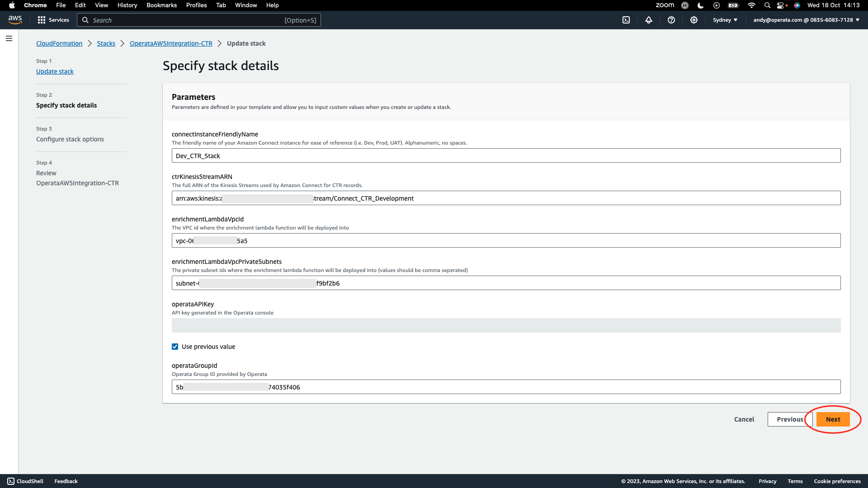Click the connectInstanceFriendlyName input field
The height and width of the screenshot is (488, 868).
pos(506,156)
